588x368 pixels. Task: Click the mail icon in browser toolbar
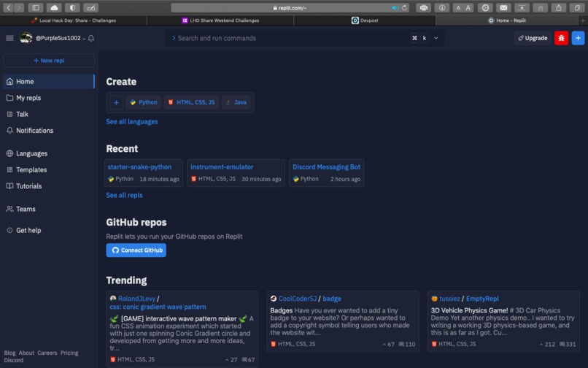[503, 7]
